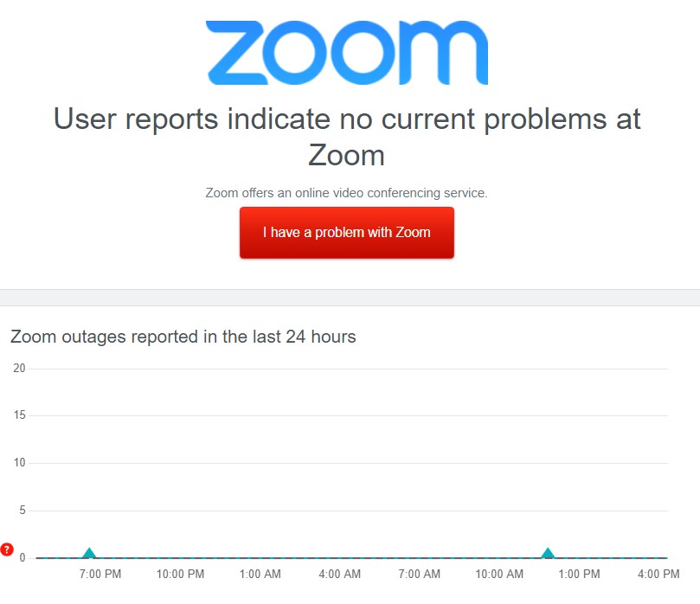Click the red question mark help icon
This screenshot has height=604, width=700.
[7, 549]
